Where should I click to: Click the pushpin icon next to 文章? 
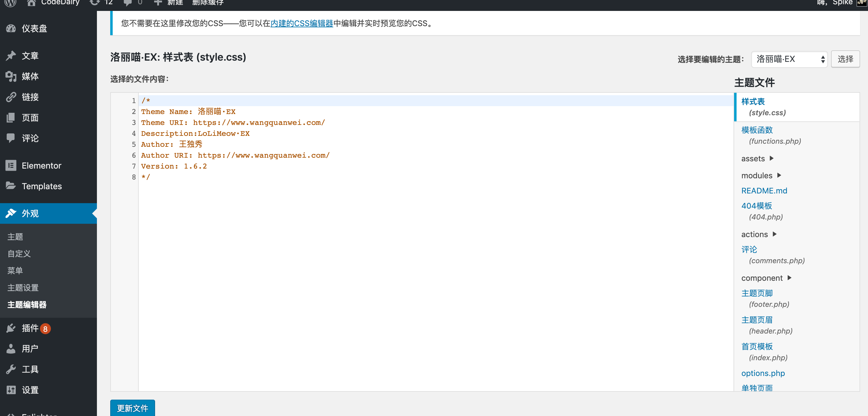click(11, 56)
